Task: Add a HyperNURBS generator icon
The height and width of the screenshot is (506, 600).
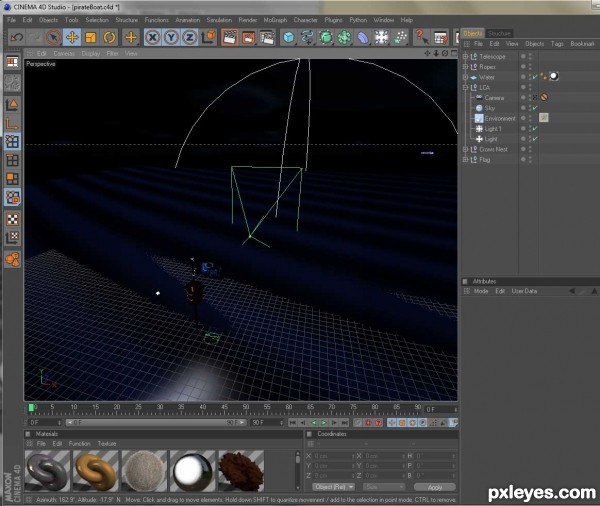Action: 326,38
